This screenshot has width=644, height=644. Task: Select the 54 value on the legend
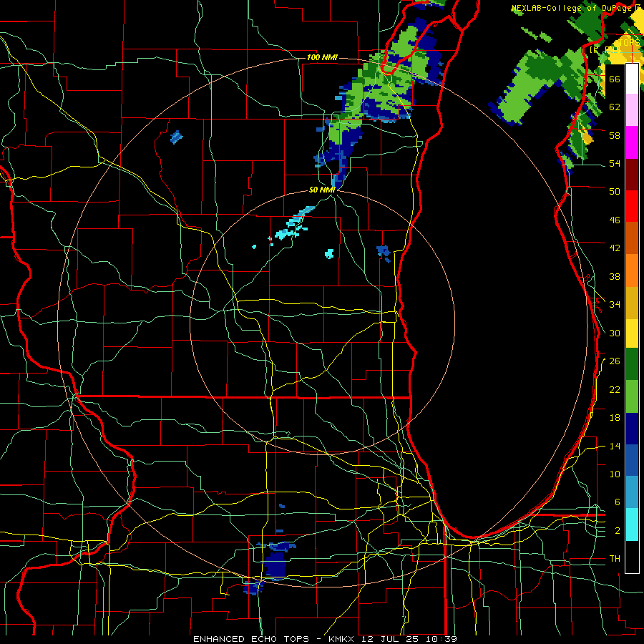tap(615, 163)
